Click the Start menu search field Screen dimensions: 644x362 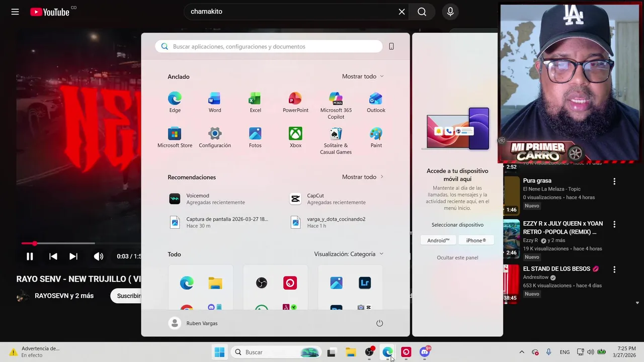tap(269, 46)
